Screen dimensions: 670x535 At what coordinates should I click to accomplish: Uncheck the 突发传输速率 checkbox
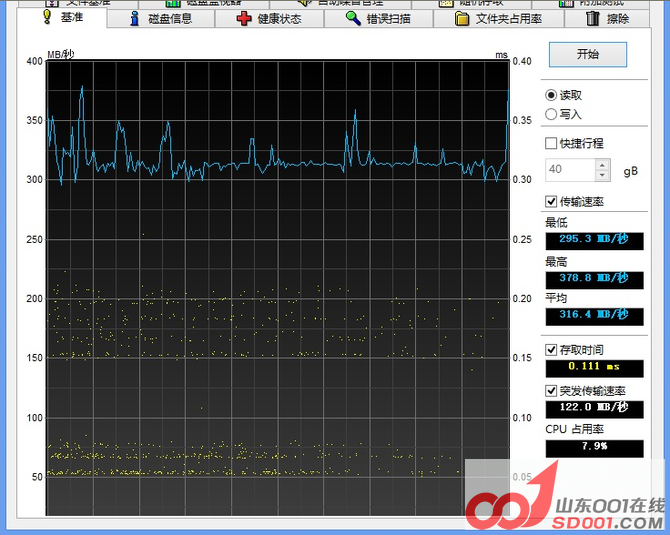551,391
